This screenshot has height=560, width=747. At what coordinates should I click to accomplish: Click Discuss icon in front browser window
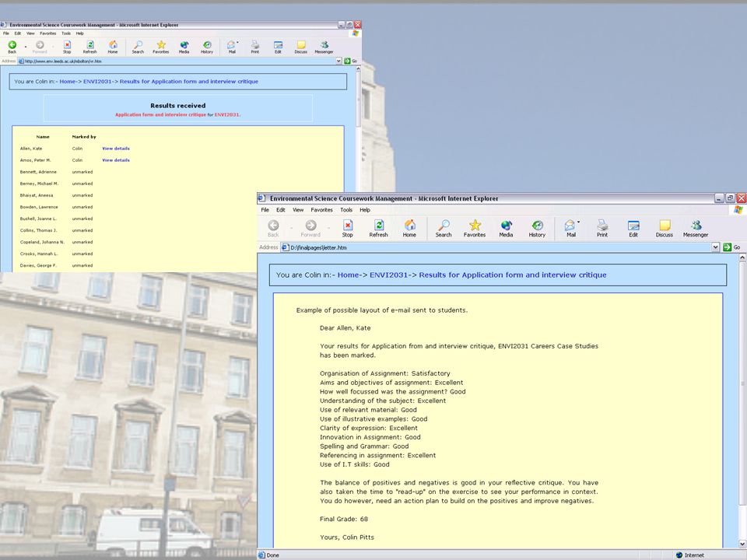point(665,228)
